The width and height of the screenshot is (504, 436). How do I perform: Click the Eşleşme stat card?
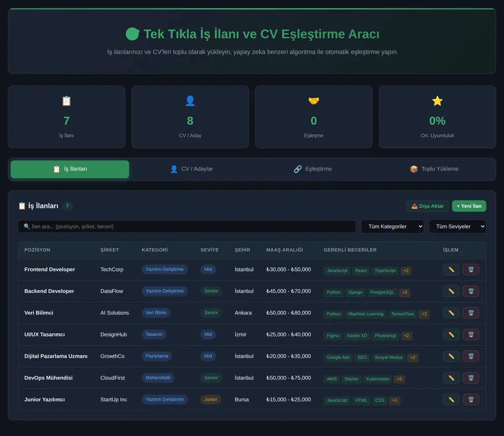[x=314, y=117]
